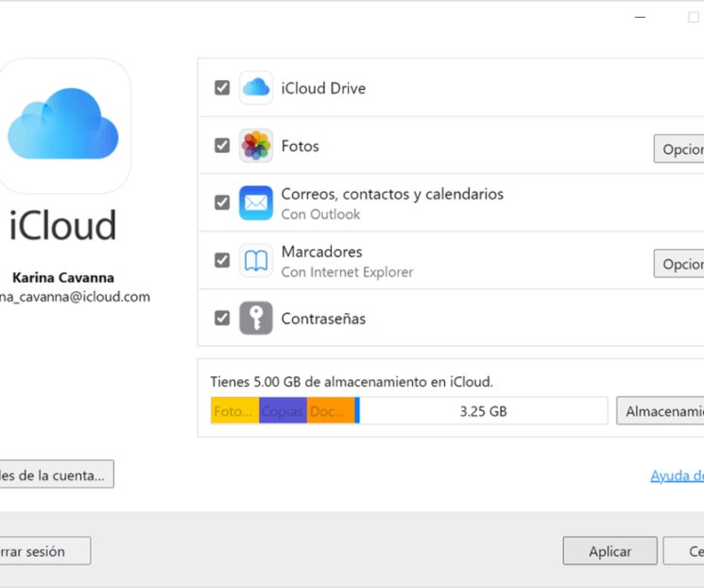The height and width of the screenshot is (588, 704).
Task: Click the Almacenamiento button
Action: 660,410
